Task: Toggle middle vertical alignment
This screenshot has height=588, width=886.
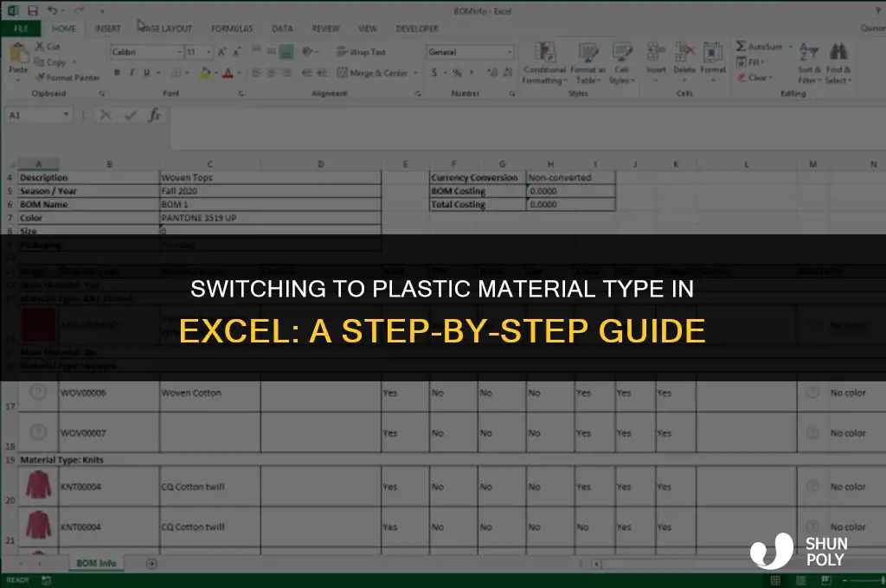Action: (272, 51)
